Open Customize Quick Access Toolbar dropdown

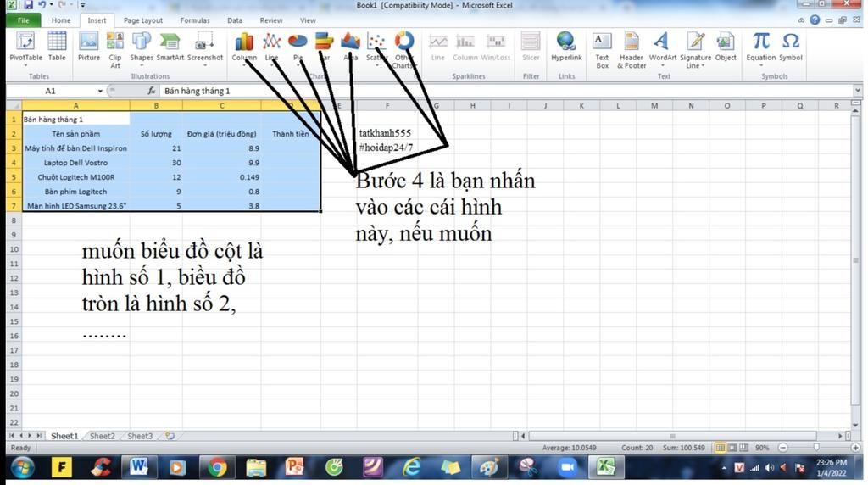coord(83,5)
